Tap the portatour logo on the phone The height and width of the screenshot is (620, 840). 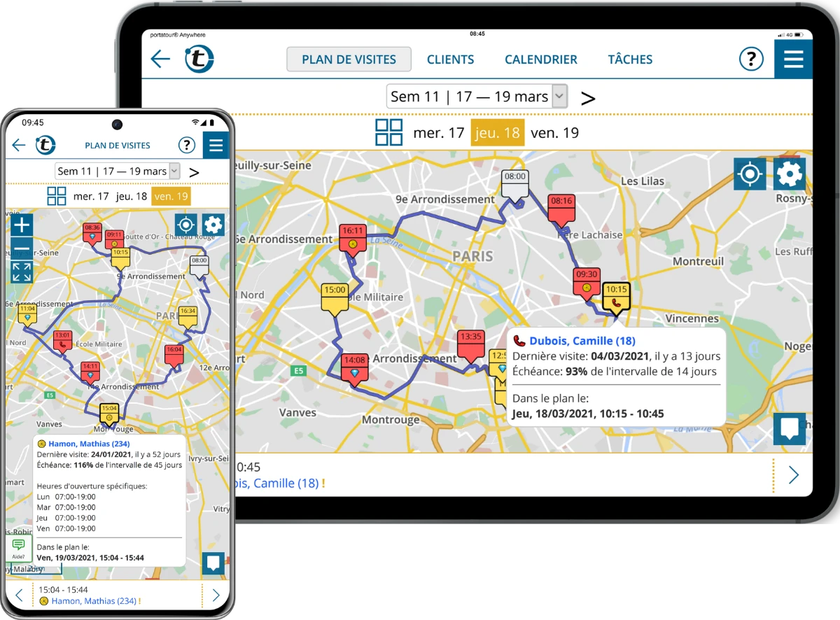45,145
